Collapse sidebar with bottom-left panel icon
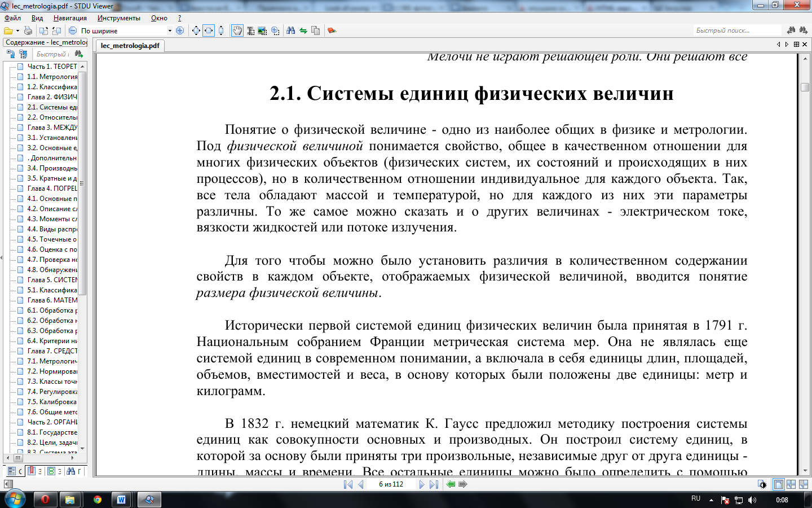This screenshot has width=812, height=508. (7, 484)
